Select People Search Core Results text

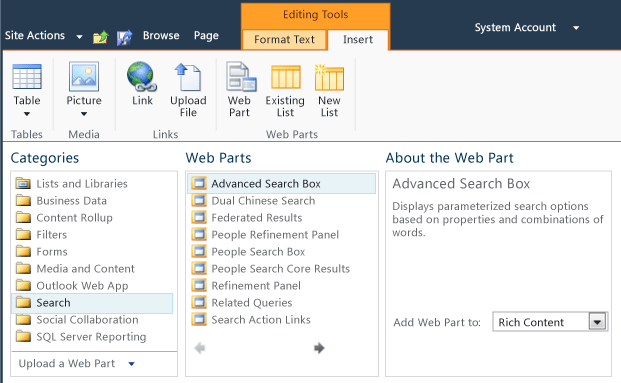(281, 269)
